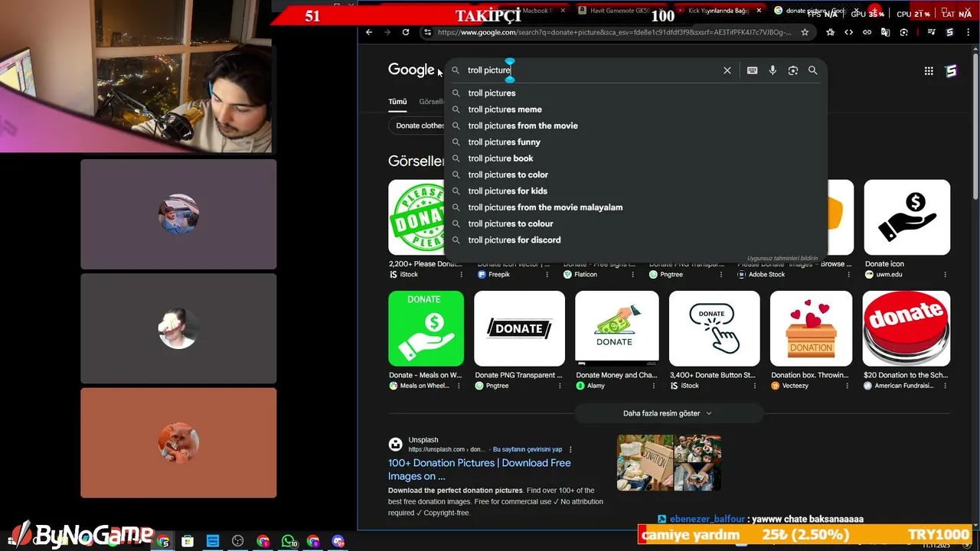Choose suggestion 'troll pictures from the movie malayalam'
This screenshot has height=551, width=980.
[635, 207]
